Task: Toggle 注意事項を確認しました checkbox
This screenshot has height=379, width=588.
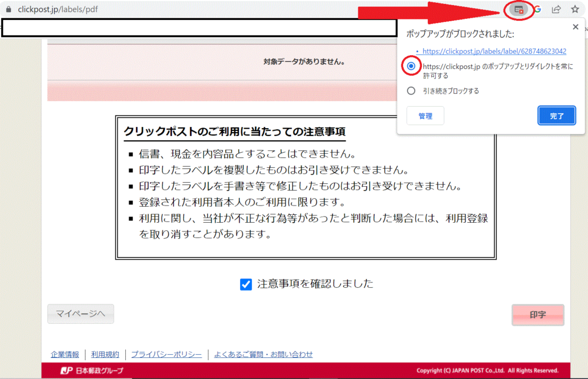Action: click(x=246, y=284)
